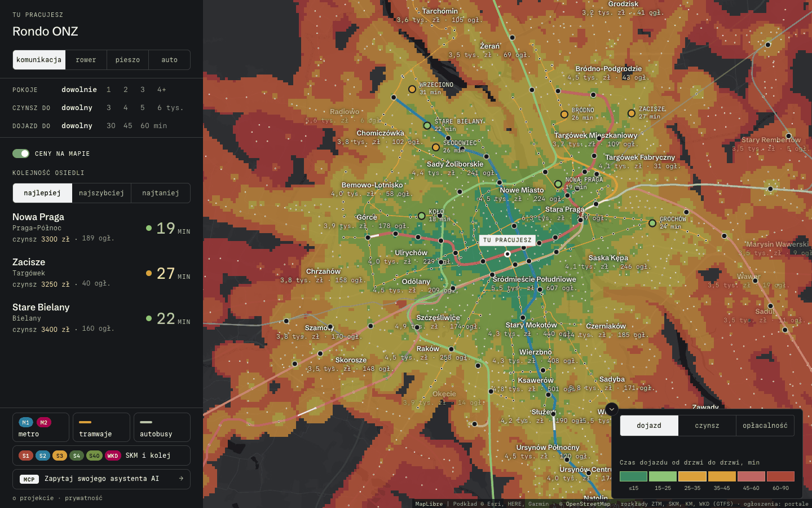This screenshot has width=812, height=508.
Task: Set czynsz limit to 6 tys.
Action: (x=170, y=108)
